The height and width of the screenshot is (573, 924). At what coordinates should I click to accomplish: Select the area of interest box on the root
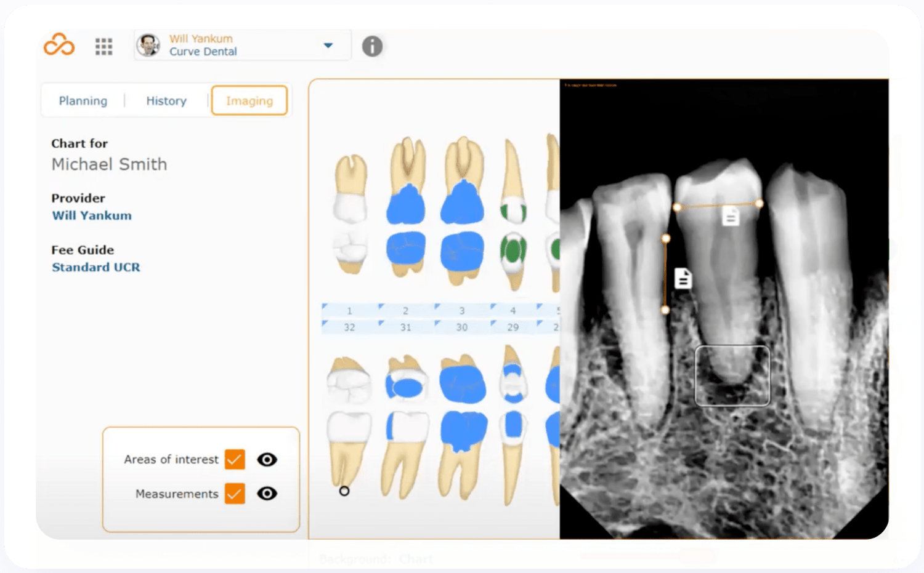click(732, 375)
